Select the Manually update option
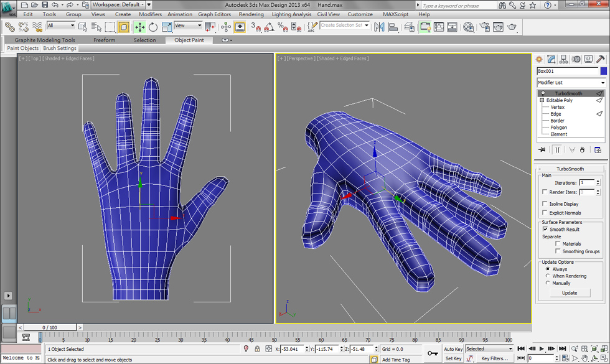This screenshot has height=364, width=610. [x=548, y=283]
